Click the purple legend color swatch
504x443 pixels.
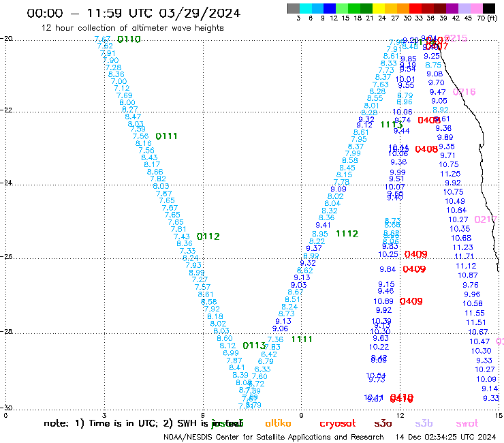pyautogui.click(x=451, y=8)
